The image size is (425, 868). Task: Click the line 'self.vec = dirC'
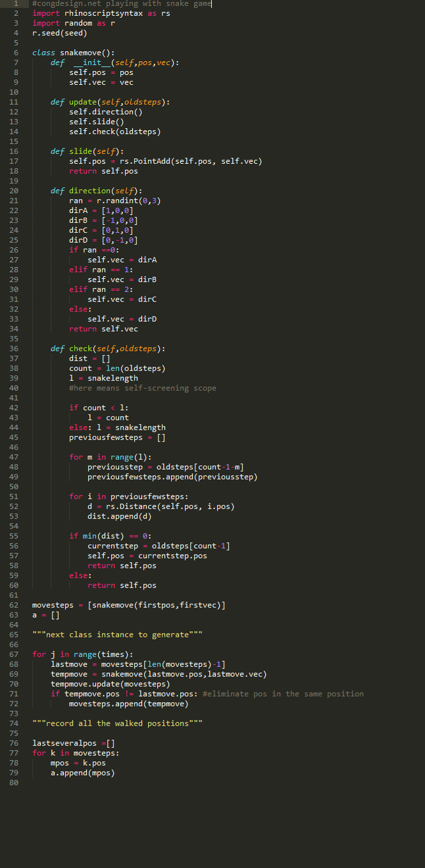(122, 299)
